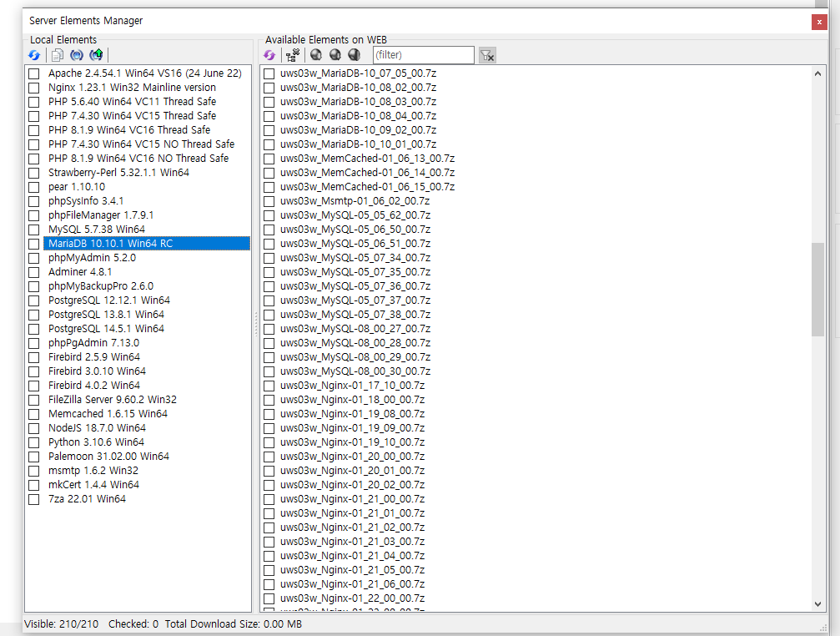The height and width of the screenshot is (636, 840).
Task: Click the tree structure icon in WEB toolbar
Action: click(292, 55)
